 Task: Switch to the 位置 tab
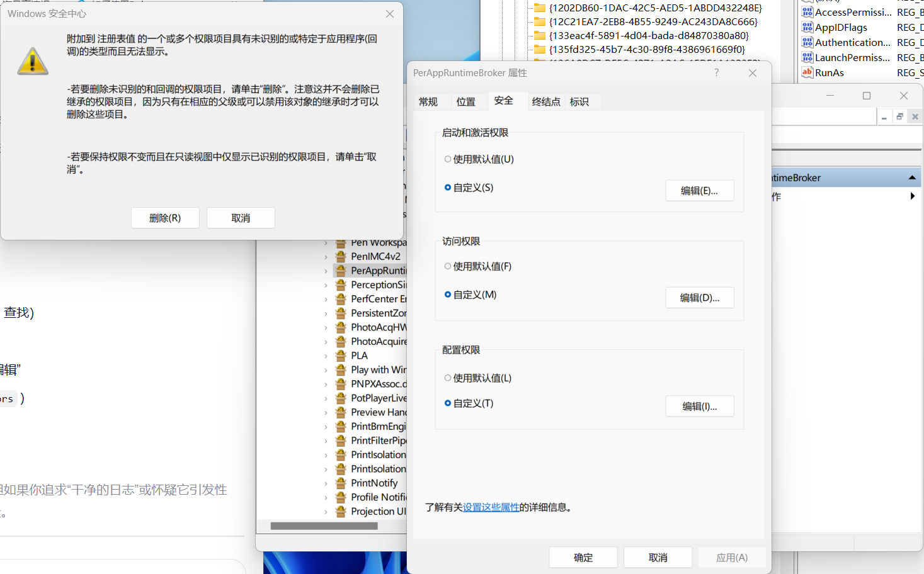coord(467,101)
